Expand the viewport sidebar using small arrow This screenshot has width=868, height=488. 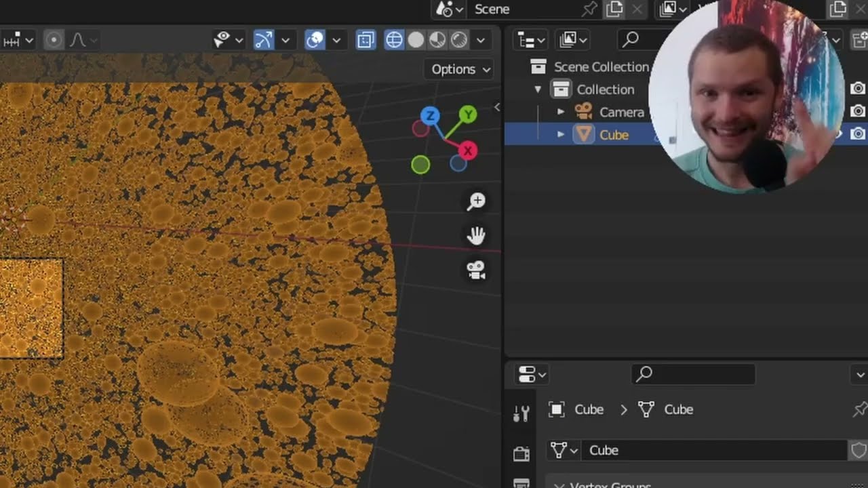497,107
